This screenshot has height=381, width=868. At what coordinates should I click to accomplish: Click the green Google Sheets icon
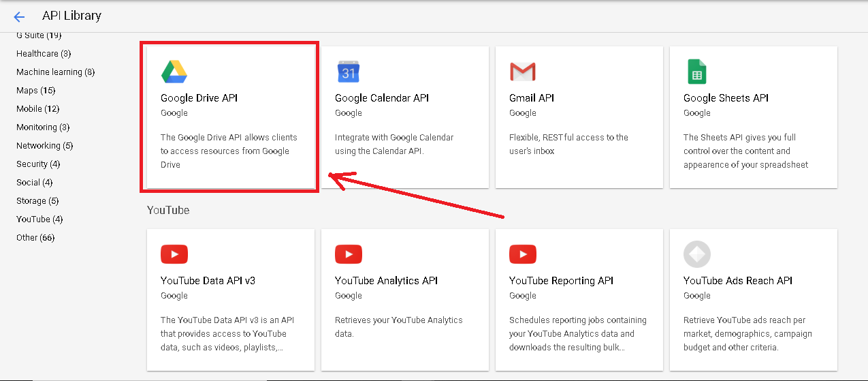[697, 72]
